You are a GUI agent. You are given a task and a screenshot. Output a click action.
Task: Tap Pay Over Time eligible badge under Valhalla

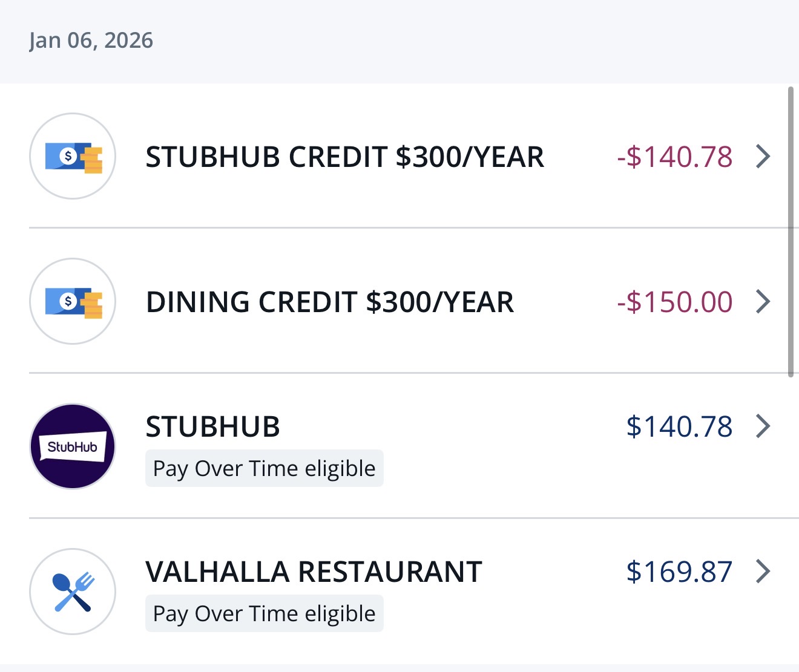tap(264, 614)
